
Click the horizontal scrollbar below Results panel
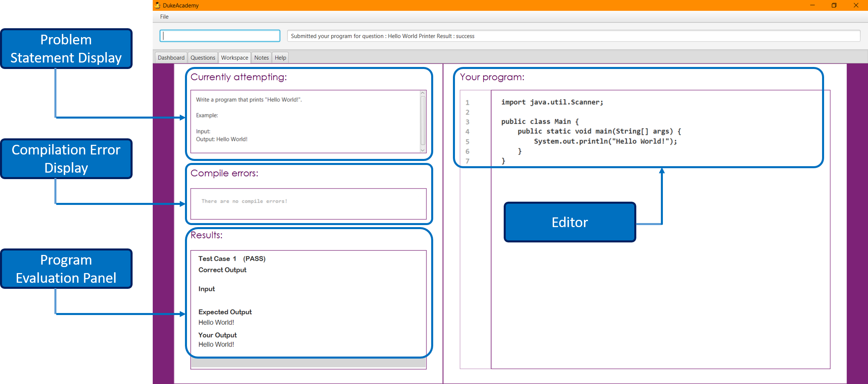pyautogui.click(x=308, y=363)
